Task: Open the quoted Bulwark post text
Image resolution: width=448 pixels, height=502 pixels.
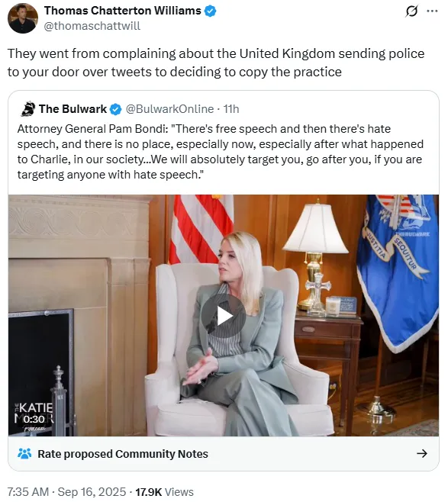Action: [221, 152]
